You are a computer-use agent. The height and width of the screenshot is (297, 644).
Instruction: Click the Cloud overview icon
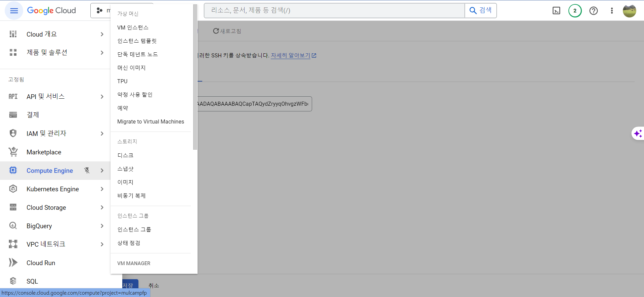pyautogui.click(x=13, y=34)
